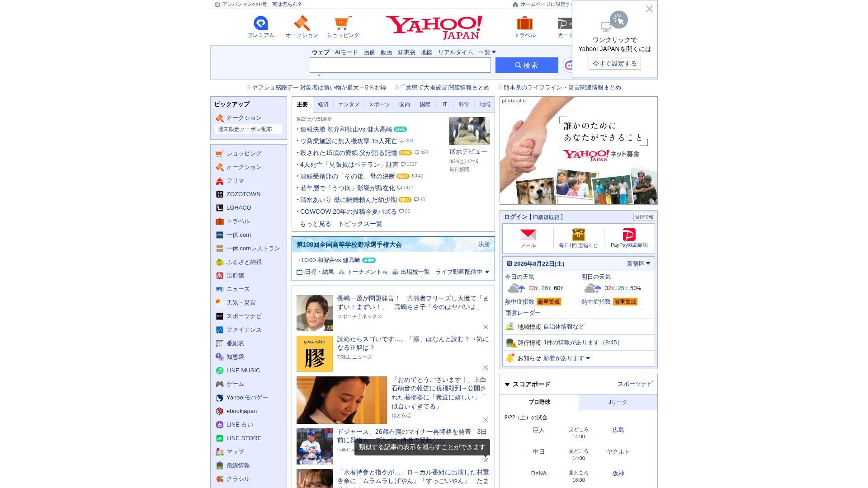Image resolution: width=868 pixels, height=488 pixels.
Task: Switch to the IT news tab
Action: (x=445, y=104)
